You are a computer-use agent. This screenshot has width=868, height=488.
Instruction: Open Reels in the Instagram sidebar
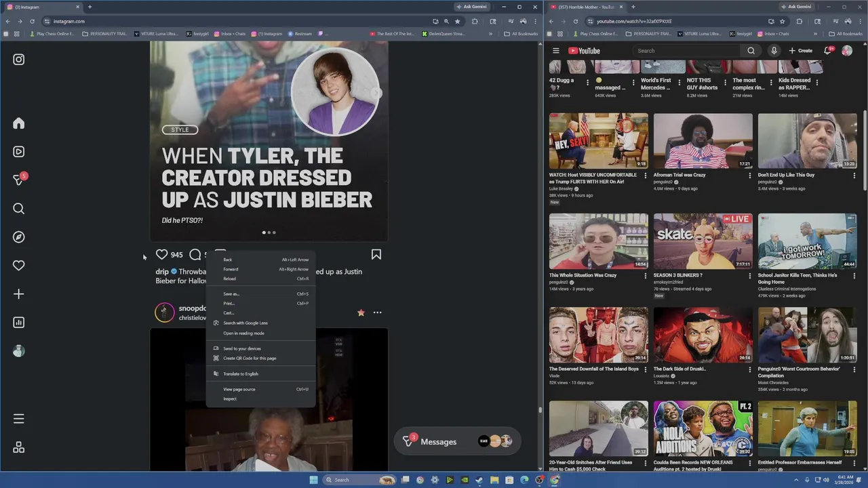click(18, 152)
